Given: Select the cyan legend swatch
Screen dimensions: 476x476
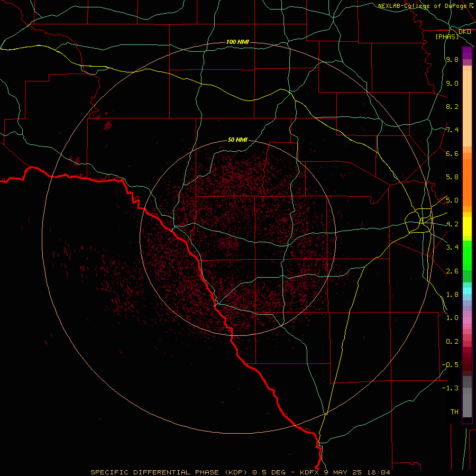Looking at the screenshot, I should [x=467, y=290].
